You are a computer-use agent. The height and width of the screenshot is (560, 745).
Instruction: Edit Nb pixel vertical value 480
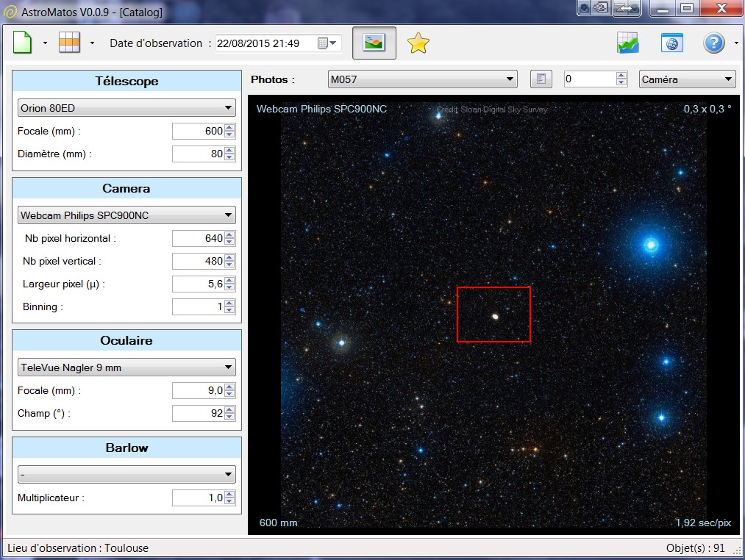[x=198, y=261]
